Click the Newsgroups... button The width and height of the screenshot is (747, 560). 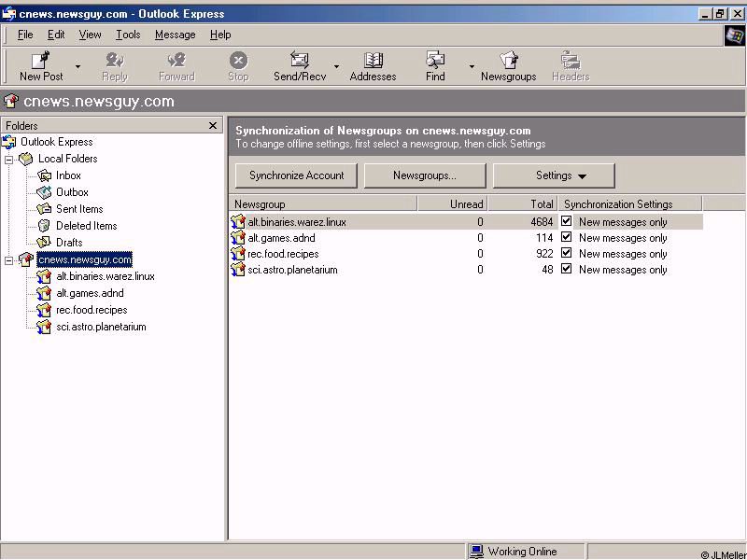click(425, 175)
